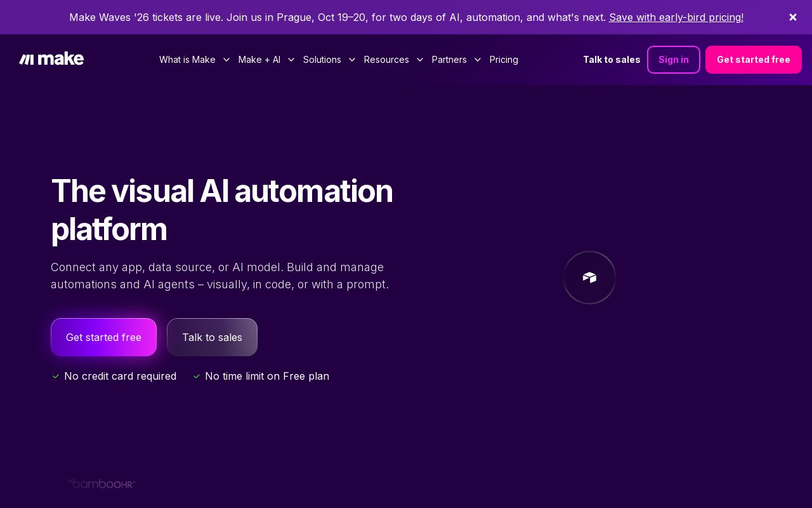Expand the Partners dropdown chevron
Viewport: 812px width, 508px height.
[478, 60]
